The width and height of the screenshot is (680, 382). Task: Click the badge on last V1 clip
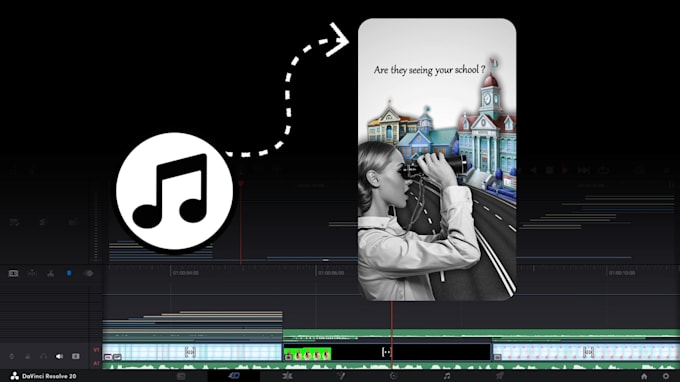point(498,357)
